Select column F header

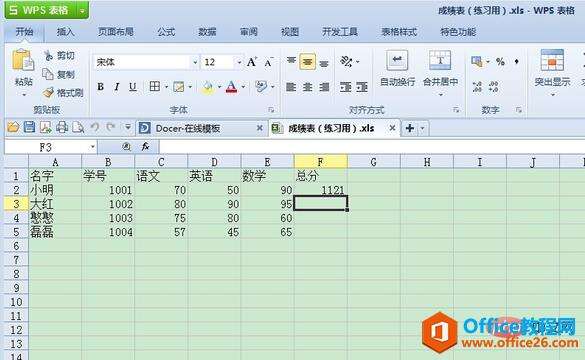point(320,162)
